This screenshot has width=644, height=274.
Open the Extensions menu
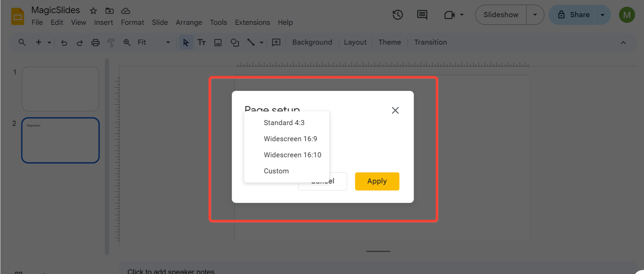pos(252,22)
